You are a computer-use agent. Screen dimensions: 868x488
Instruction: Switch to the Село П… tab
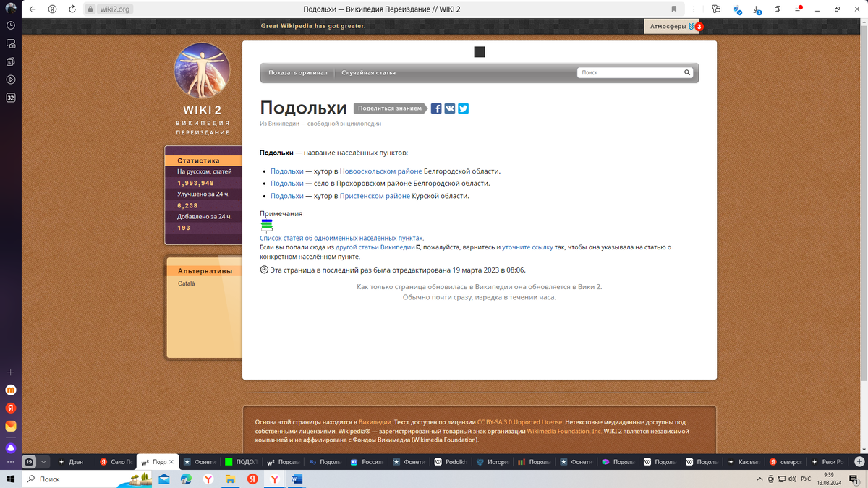coord(116,461)
